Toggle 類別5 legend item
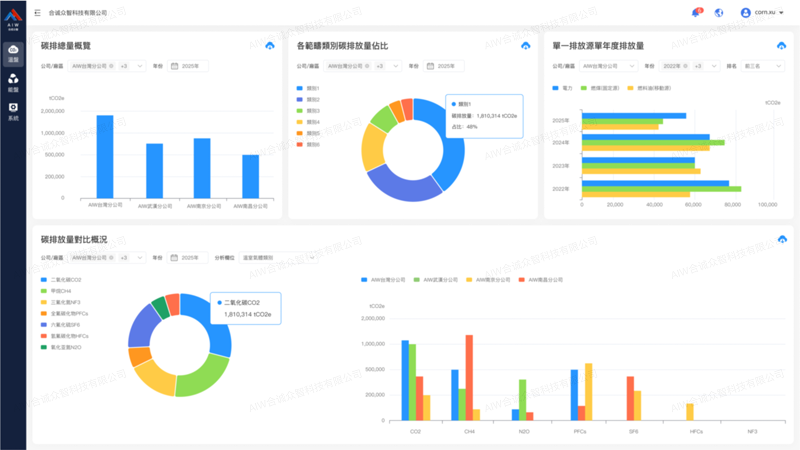800x450 pixels. (308, 133)
